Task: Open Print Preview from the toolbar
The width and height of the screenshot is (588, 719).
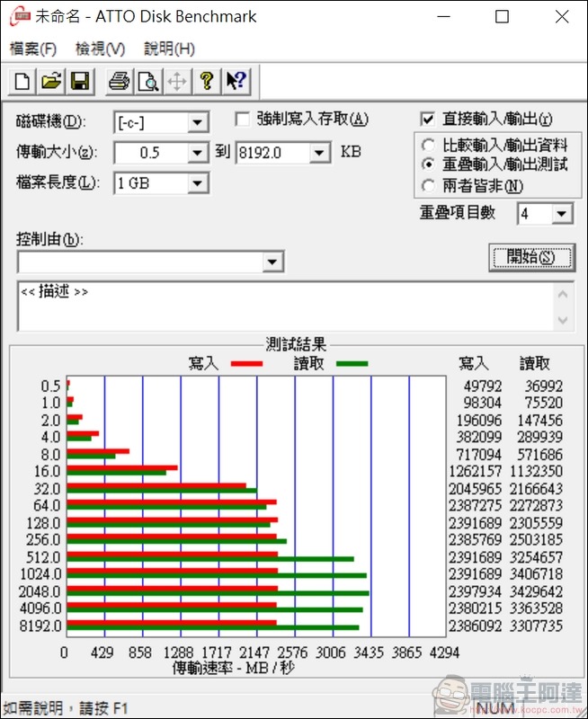Action: click(147, 82)
